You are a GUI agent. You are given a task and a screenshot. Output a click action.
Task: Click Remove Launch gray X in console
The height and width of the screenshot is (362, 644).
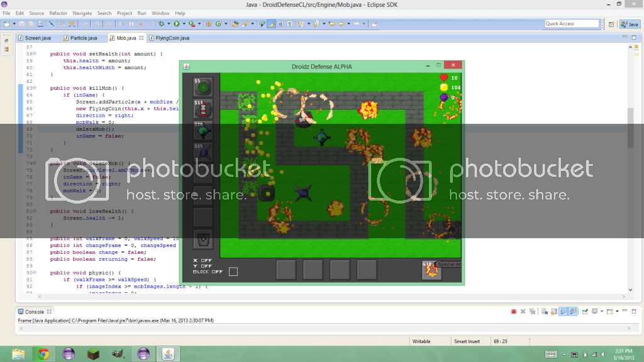pyautogui.click(x=523, y=312)
